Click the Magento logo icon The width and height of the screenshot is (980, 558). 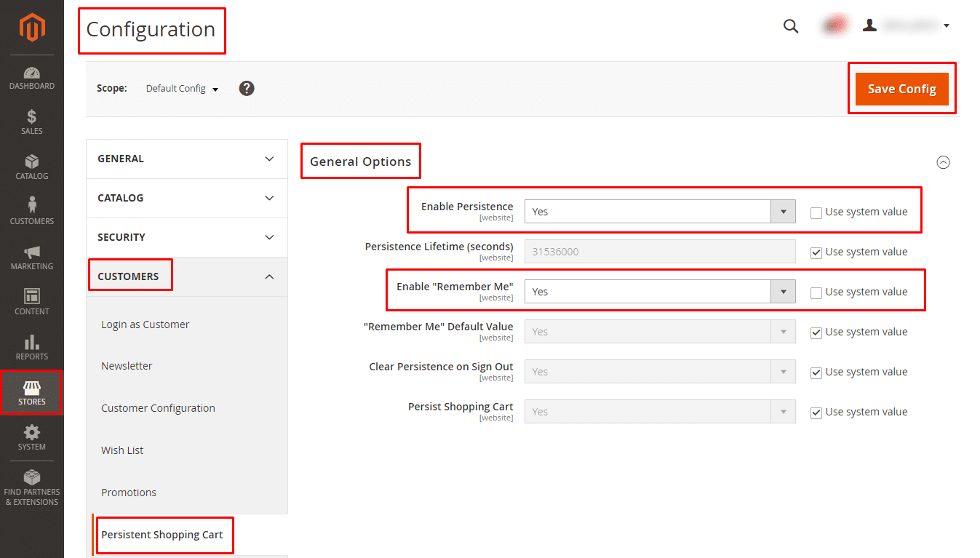[x=32, y=28]
